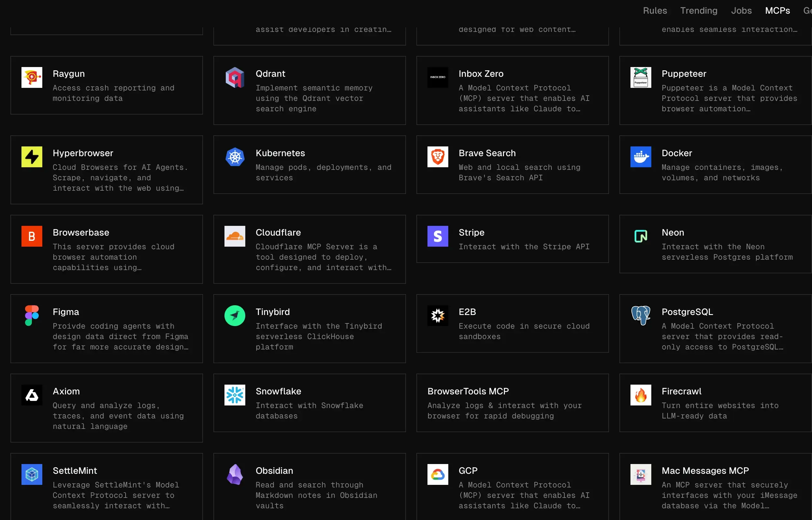This screenshot has height=520, width=812.
Task: Open the Hyperbrowser title link
Action: click(x=83, y=153)
